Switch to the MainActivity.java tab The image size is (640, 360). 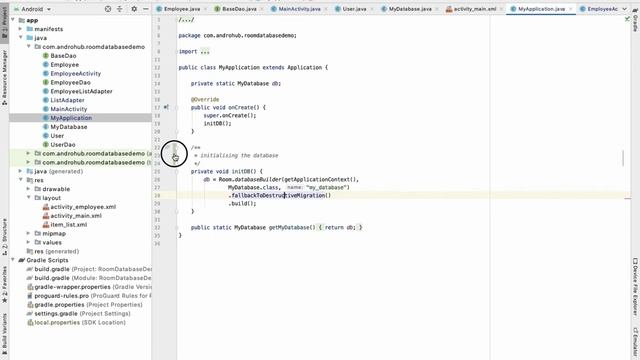(x=299, y=9)
